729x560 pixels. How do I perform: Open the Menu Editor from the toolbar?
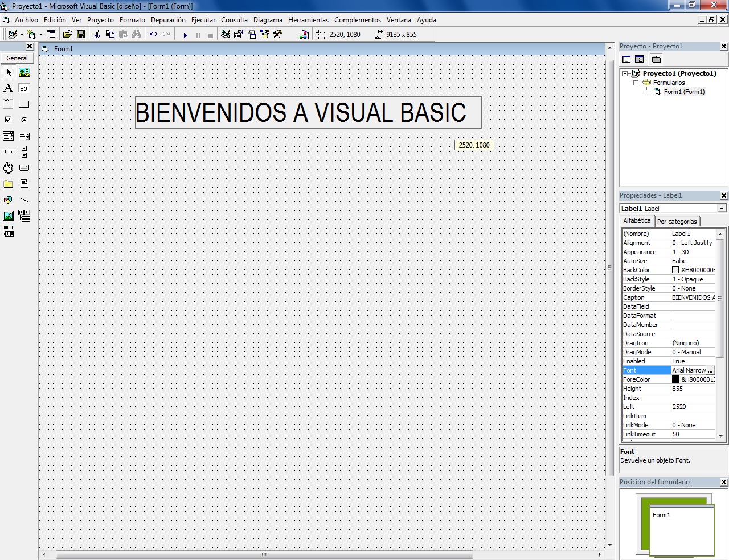click(52, 35)
